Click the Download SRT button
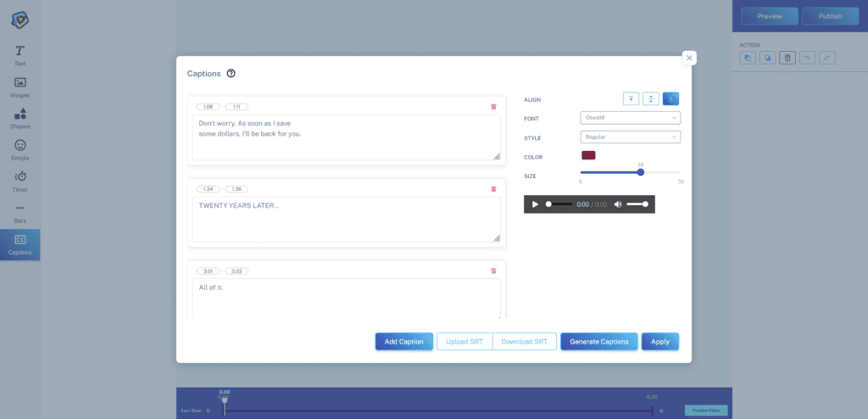 [524, 342]
